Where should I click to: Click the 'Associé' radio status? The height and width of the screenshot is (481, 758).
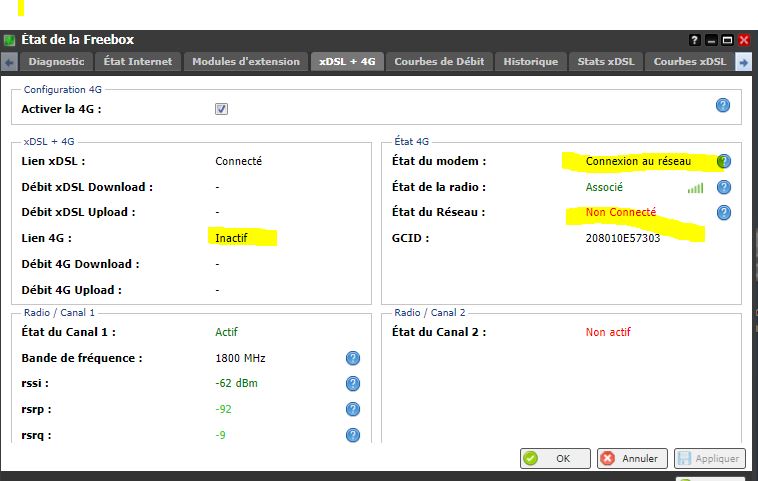[604, 187]
